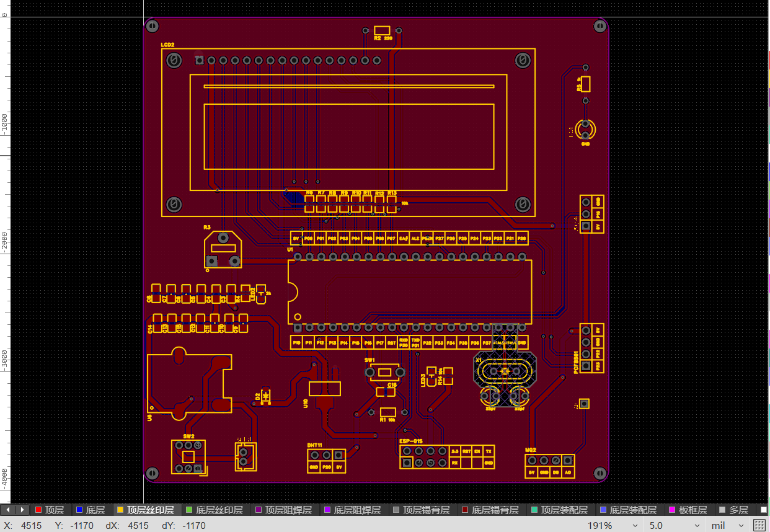Click the R6 resistor label
The height and width of the screenshot is (532, 770).
tap(309, 193)
